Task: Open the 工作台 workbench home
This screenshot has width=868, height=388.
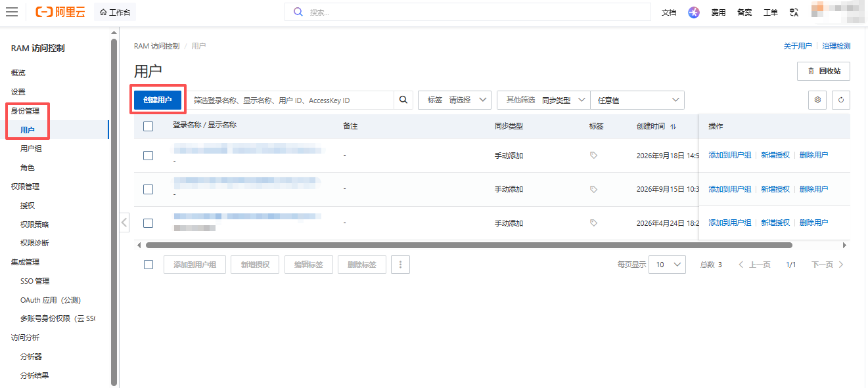Action: pos(115,12)
